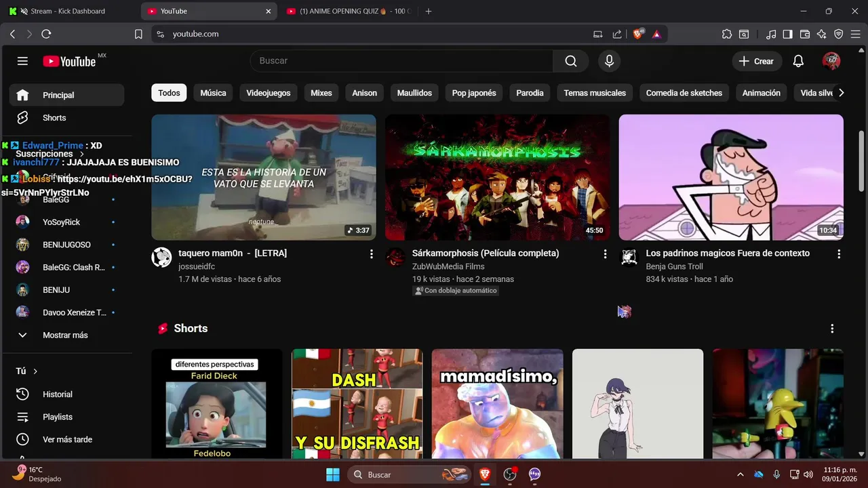Open browser extensions puzzle icon

727,34
